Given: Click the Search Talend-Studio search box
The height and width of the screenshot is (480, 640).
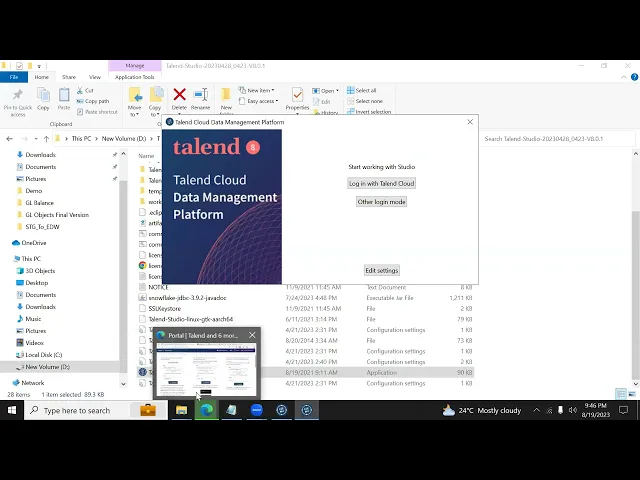Looking at the screenshot, I should (x=558, y=139).
